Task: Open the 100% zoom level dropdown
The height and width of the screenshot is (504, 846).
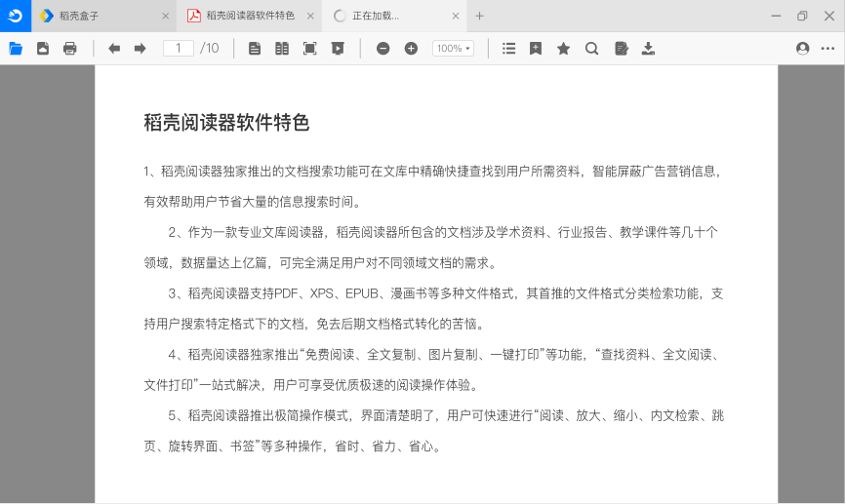Action: pyautogui.click(x=453, y=49)
